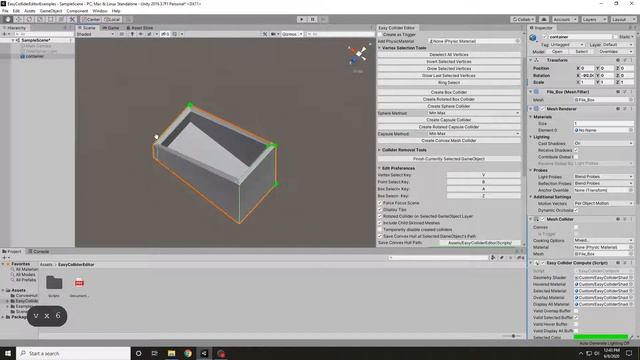
Task: Switch to the Asset Store tab
Action: coord(140,28)
